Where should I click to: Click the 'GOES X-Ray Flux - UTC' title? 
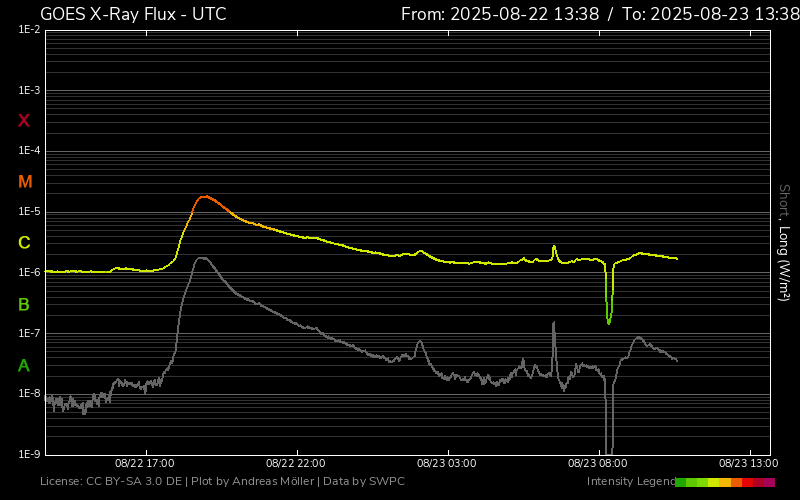pyautogui.click(x=133, y=14)
